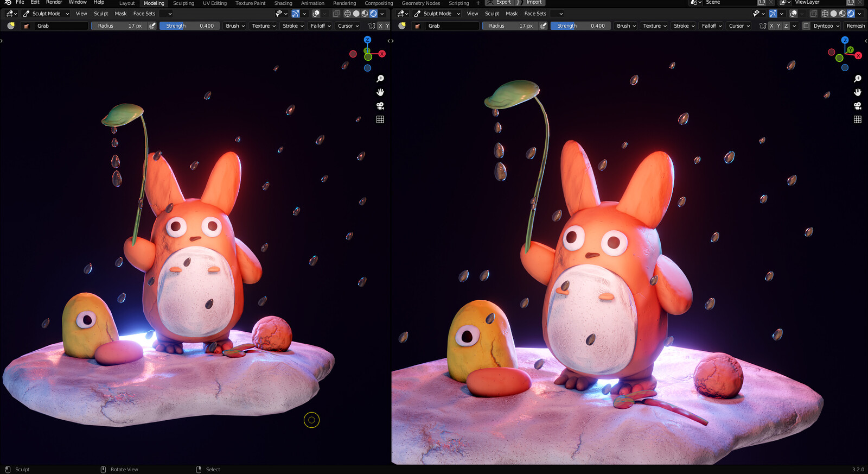868x474 pixels.
Task: Click Strength slider in right viewport
Action: pos(580,26)
